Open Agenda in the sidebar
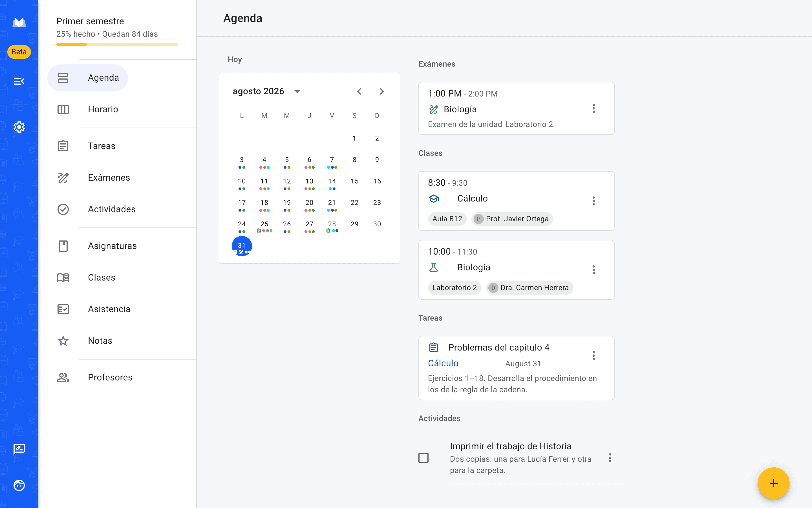 point(88,78)
